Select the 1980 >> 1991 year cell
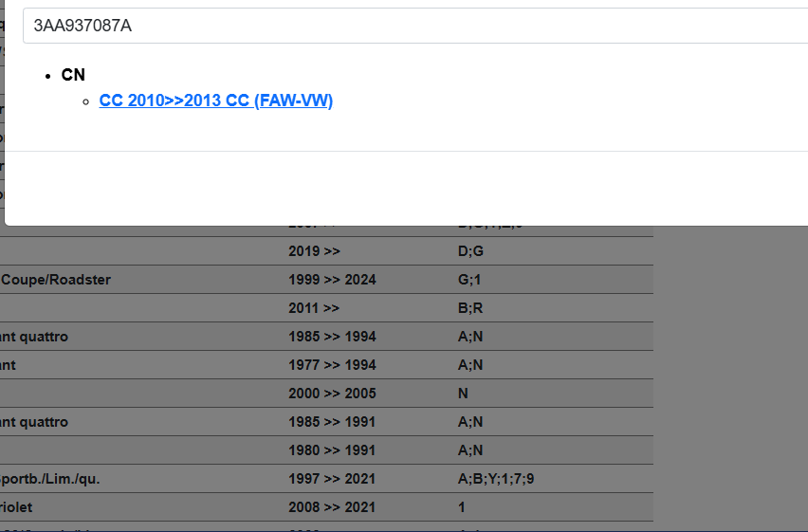The height and width of the screenshot is (532, 808). pos(332,450)
